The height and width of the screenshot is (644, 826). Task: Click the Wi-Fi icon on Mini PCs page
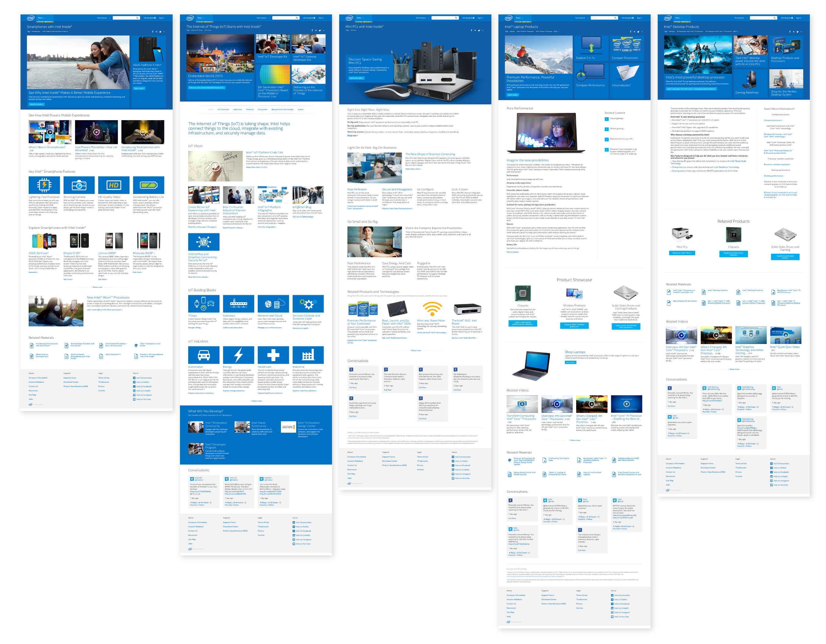coord(432,309)
